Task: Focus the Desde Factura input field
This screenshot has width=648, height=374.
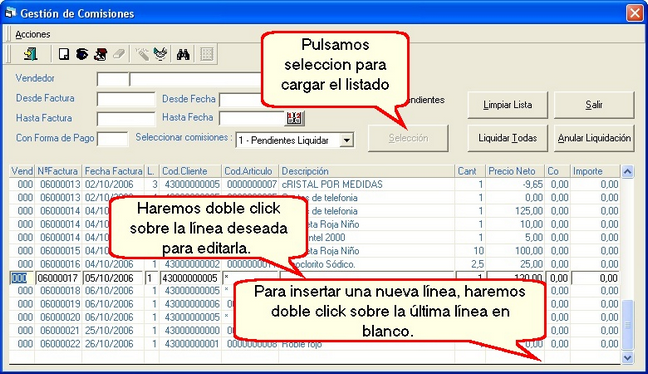Action: pyautogui.click(x=126, y=99)
